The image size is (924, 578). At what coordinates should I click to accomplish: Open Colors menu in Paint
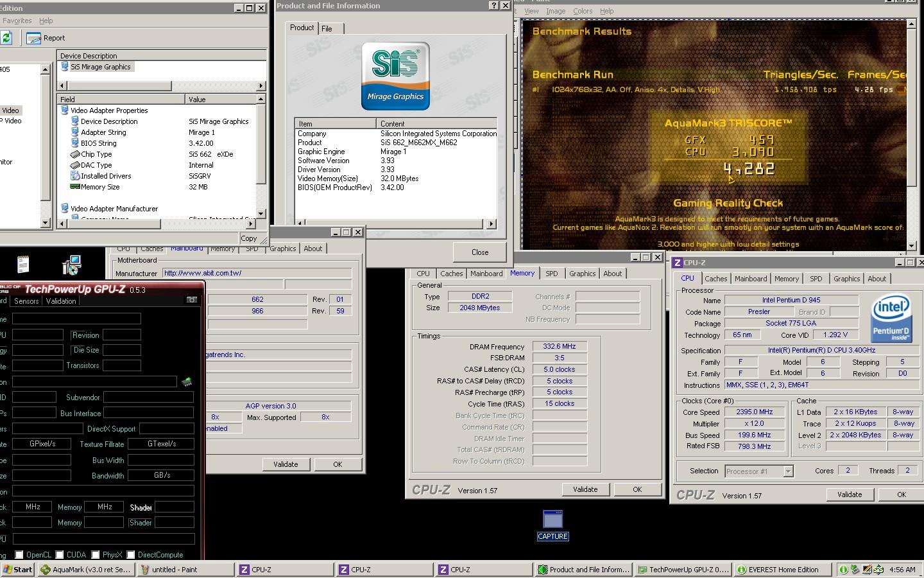583,11
